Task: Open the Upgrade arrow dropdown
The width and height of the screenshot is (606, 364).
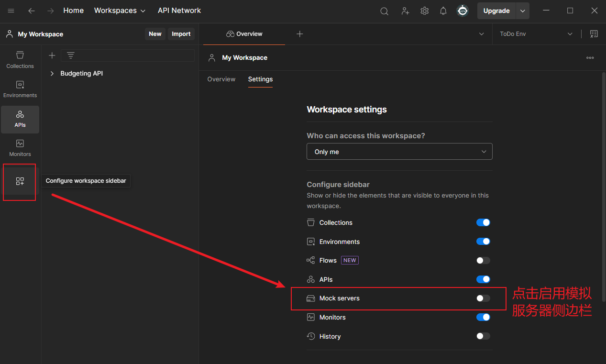Action: [522, 11]
